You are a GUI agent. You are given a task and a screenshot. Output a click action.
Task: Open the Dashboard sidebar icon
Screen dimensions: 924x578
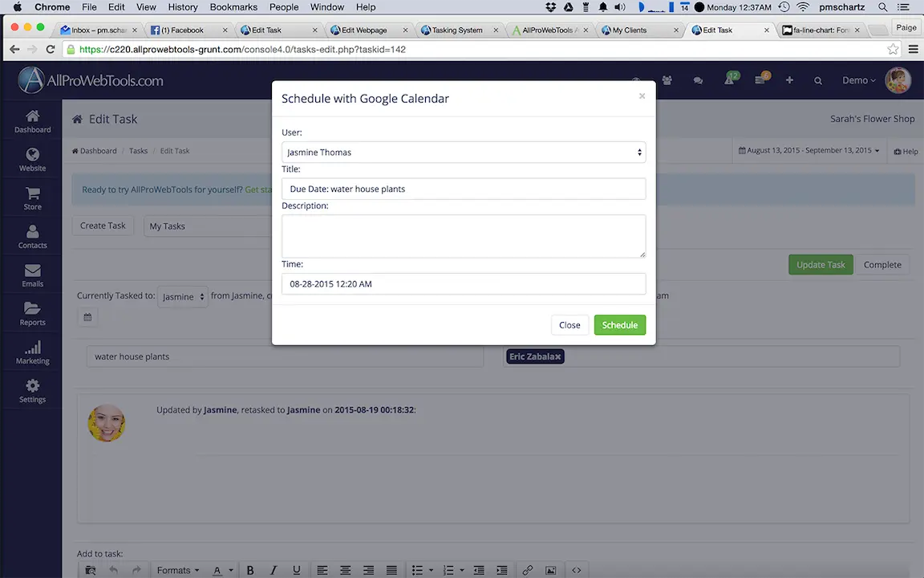pos(32,121)
